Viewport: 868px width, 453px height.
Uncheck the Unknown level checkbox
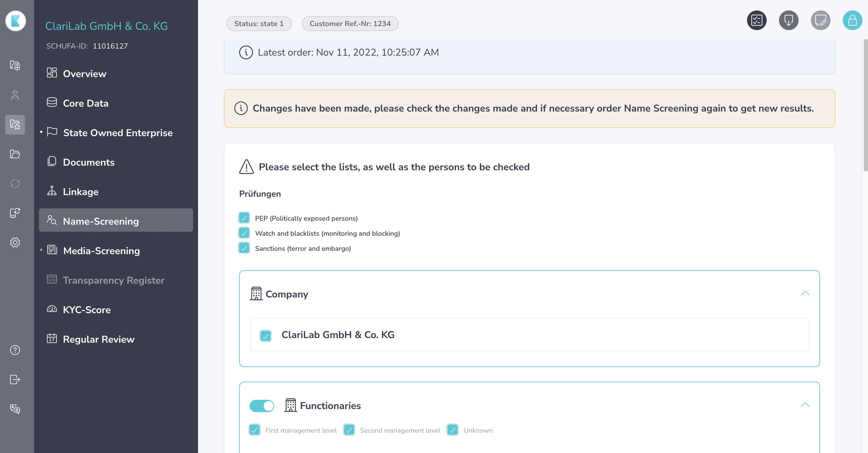[x=453, y=430]
